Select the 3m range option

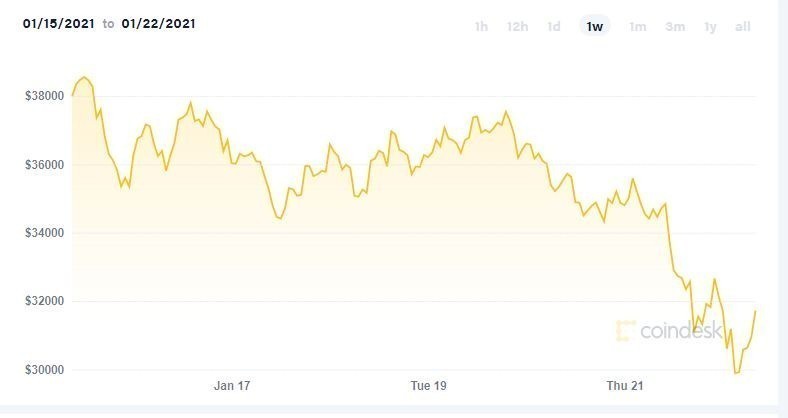click(x=675, y=27)
